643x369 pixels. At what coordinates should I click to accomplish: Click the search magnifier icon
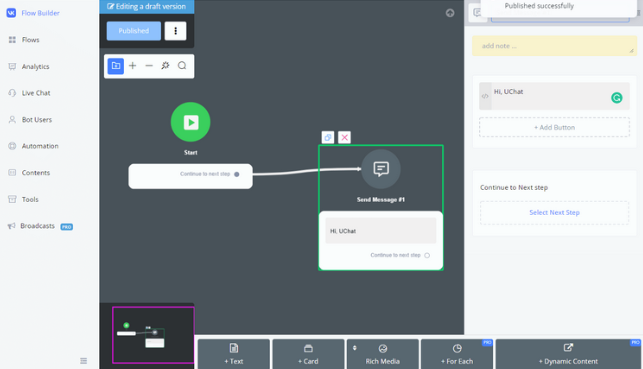tap(182, 66)
